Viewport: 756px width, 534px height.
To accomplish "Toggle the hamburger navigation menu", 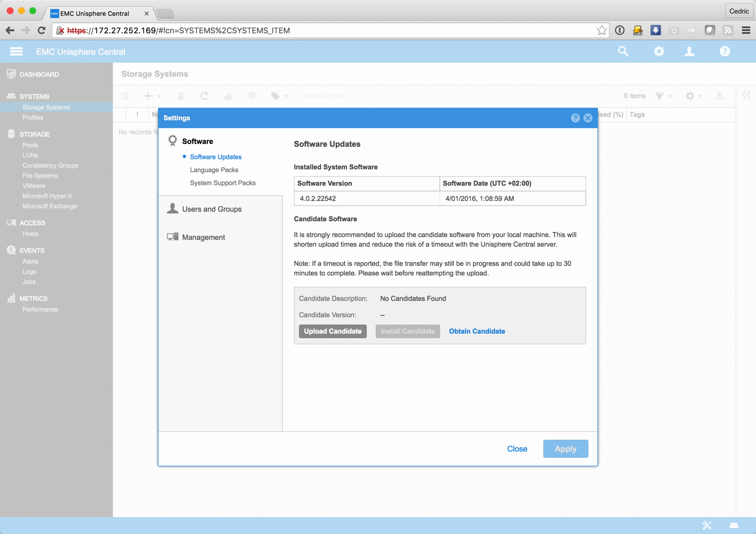I will point(16,51).
